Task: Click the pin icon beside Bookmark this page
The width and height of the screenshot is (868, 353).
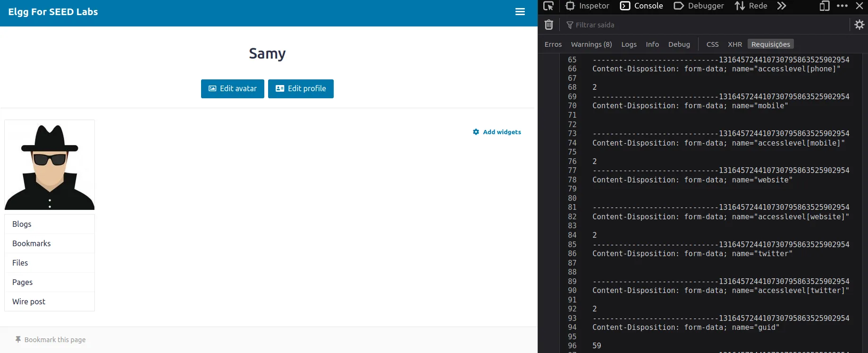Action: (18, 339)
